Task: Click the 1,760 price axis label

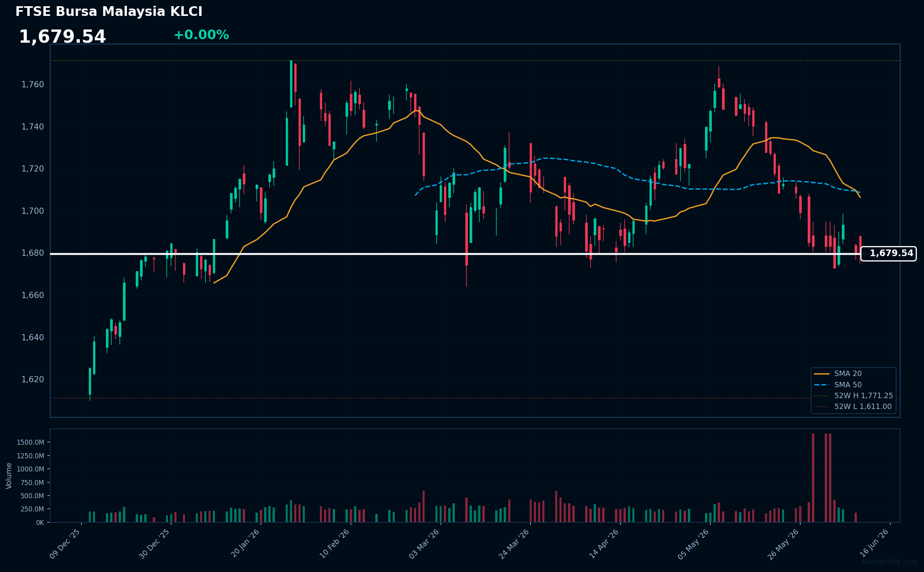Action: tap(33, 85)
